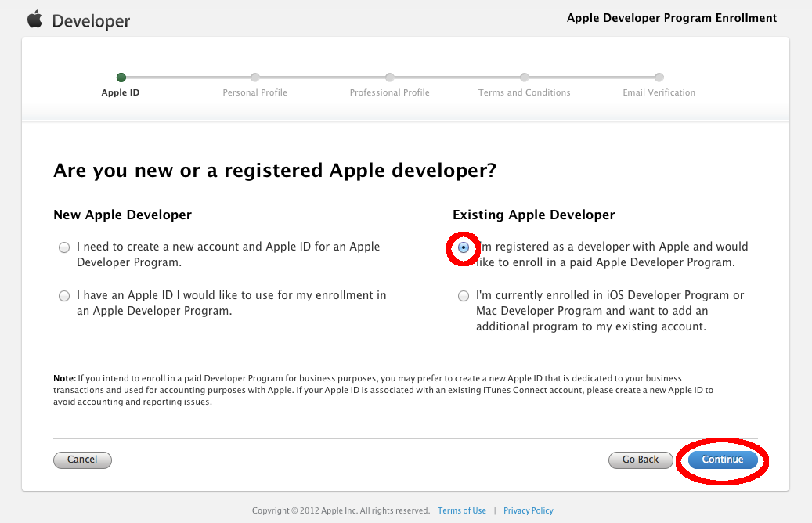
Task: Click the 'Email Verification' step label
Action: click(x=659, y=92)
